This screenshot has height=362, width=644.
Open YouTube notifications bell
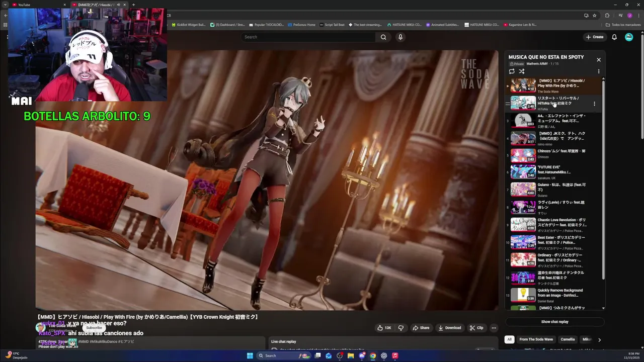(x=614, y=37)
